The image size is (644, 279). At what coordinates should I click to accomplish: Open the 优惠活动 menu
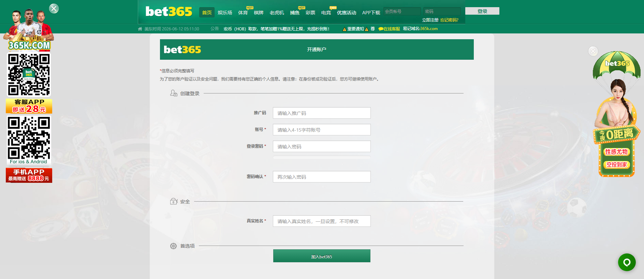point(347,13)
